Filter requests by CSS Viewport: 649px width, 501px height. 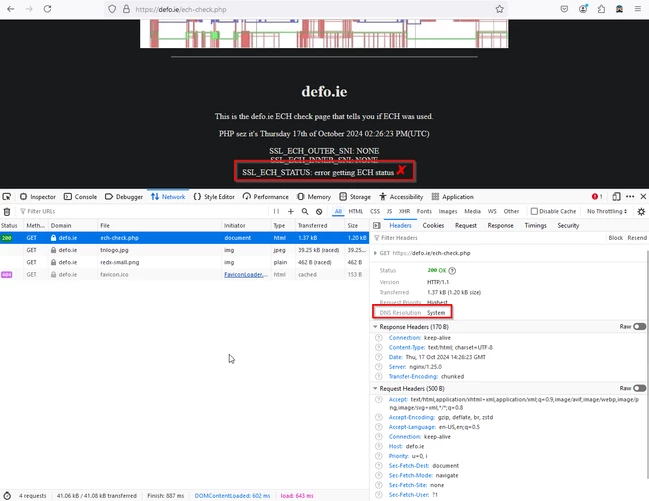(375, 211)
